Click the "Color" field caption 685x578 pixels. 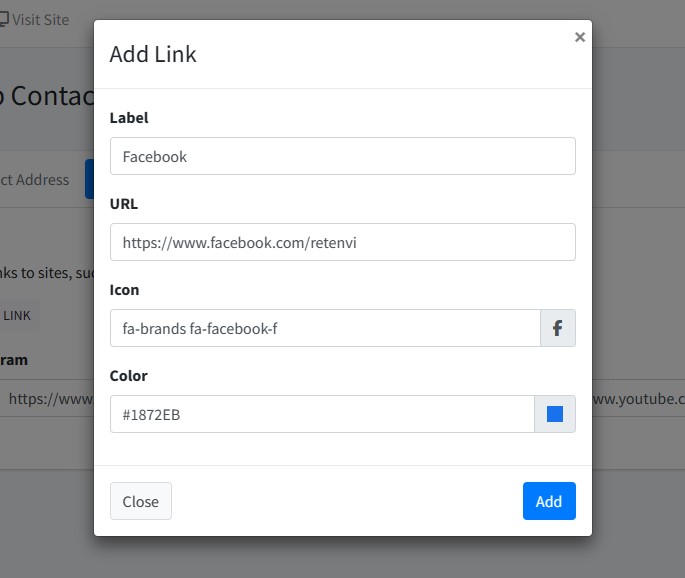coord(128,376)
